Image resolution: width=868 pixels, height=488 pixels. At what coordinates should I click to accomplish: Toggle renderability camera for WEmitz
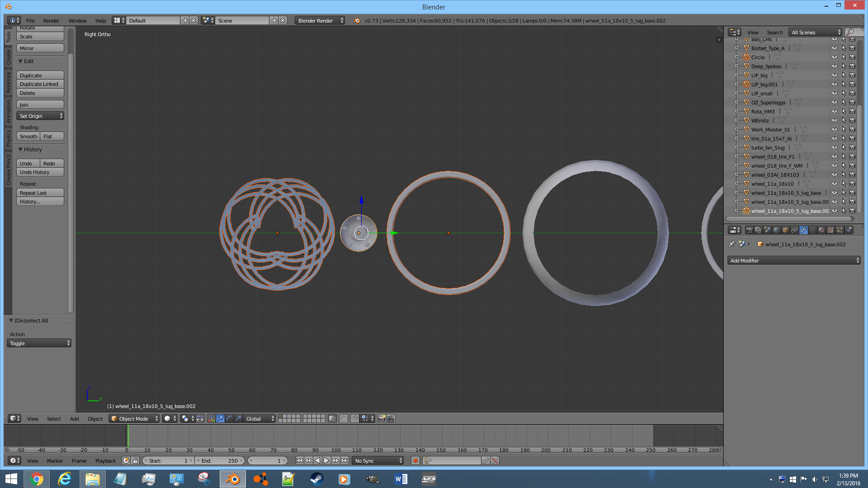(852, 120)
